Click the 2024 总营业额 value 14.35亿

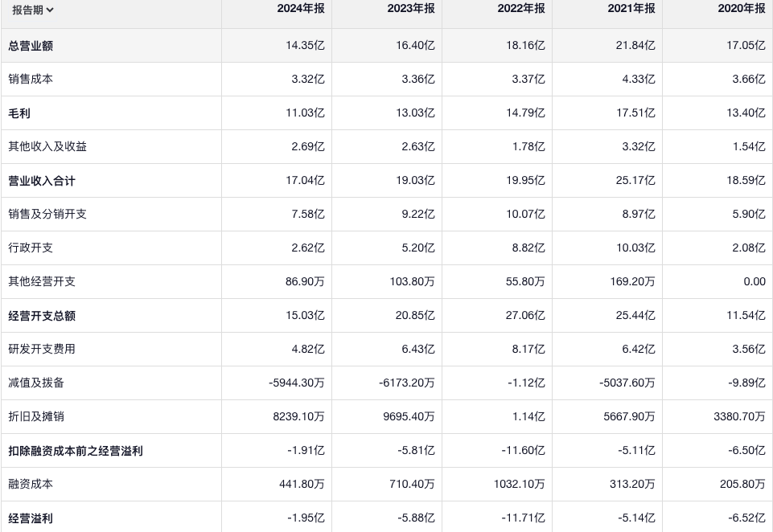[x=305, y=46]
